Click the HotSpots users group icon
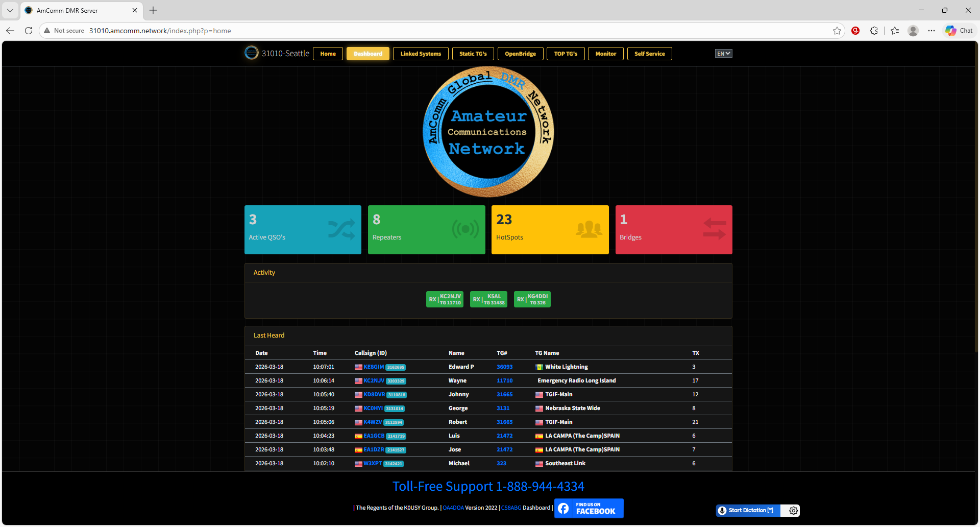Image resolution: width=980 pixels, height=527 pixels. 589,229
